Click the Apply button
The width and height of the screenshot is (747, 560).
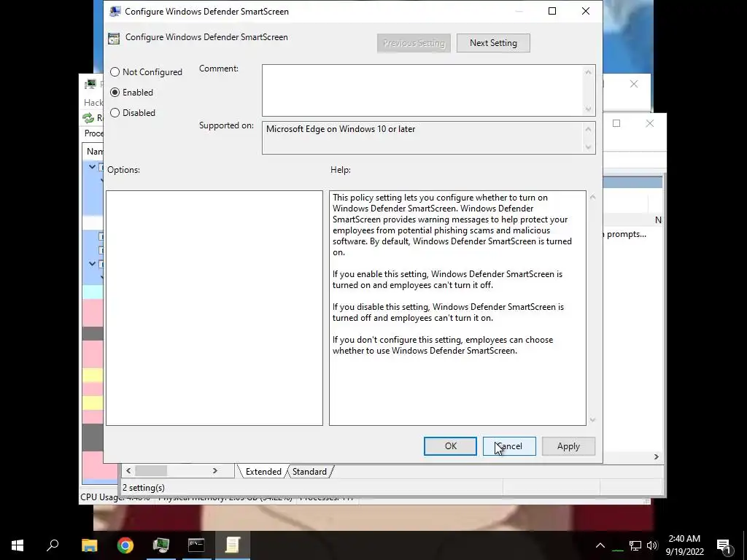(x=568, y=446)
